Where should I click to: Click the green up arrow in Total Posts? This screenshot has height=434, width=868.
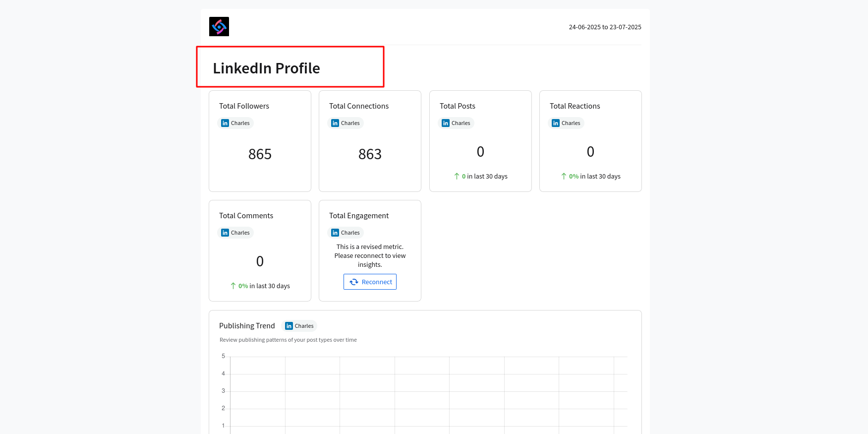(457, 176)
